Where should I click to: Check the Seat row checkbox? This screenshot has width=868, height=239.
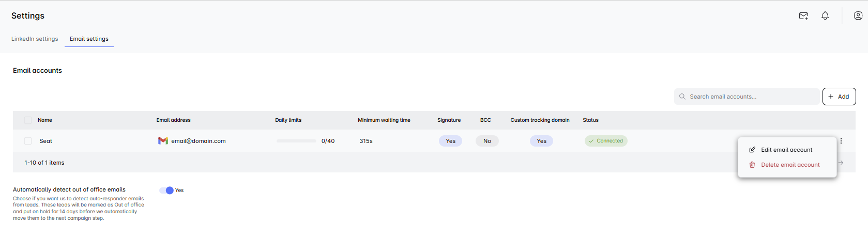click(x=28, y=141)
